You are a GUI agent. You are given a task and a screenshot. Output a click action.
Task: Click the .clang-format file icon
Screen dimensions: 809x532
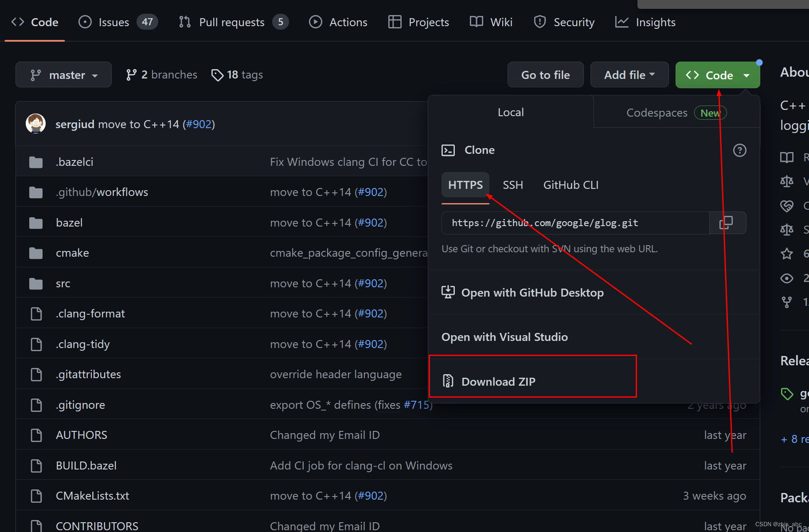click(36, 314)
